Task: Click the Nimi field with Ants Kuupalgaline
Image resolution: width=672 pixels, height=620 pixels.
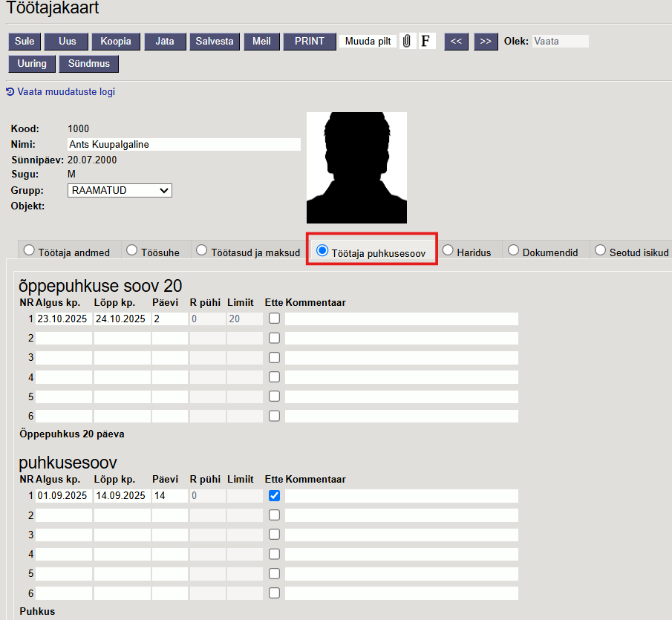Action: click(183, 145)
